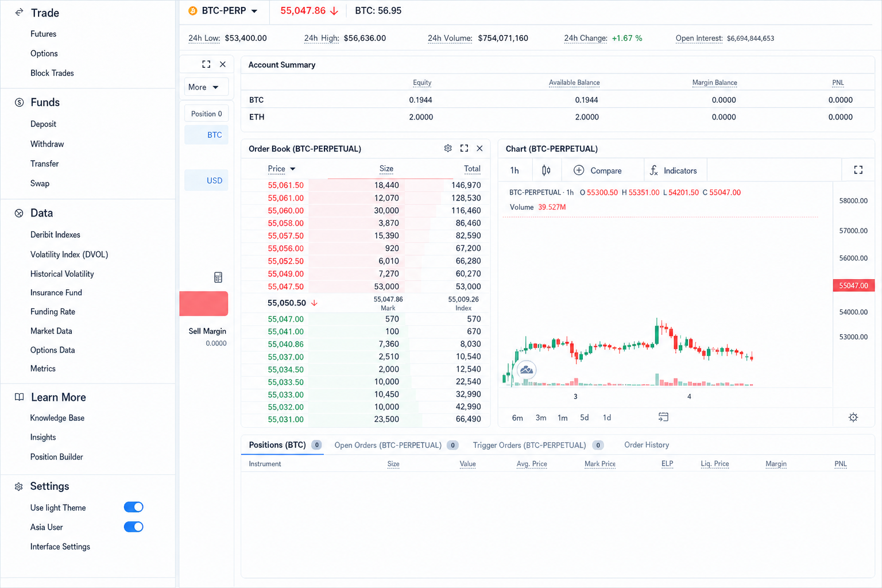Click the Available Balance column header

(574, 83)
